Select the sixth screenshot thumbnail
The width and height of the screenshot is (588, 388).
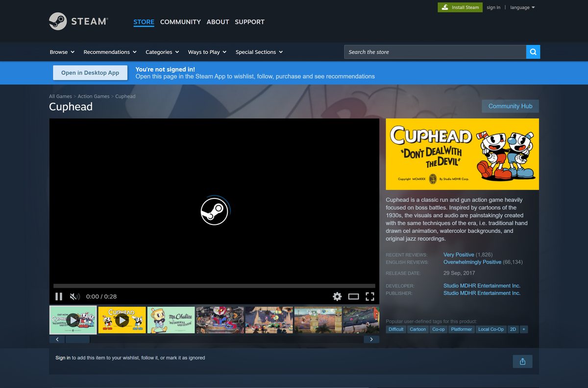click(318, 320)
